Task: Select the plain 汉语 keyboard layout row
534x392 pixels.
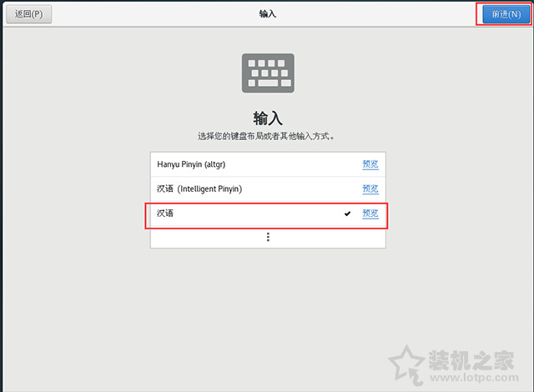Action: (x=268, y=214)
